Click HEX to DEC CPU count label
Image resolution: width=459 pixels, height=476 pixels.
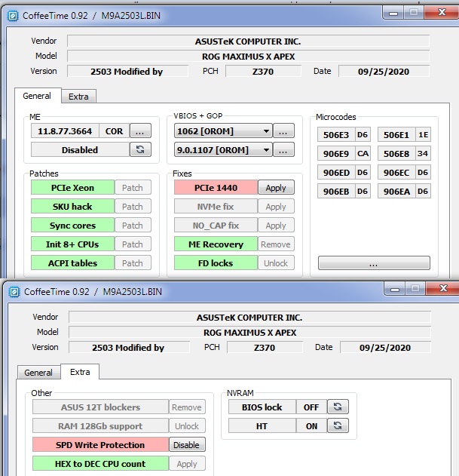100,464
